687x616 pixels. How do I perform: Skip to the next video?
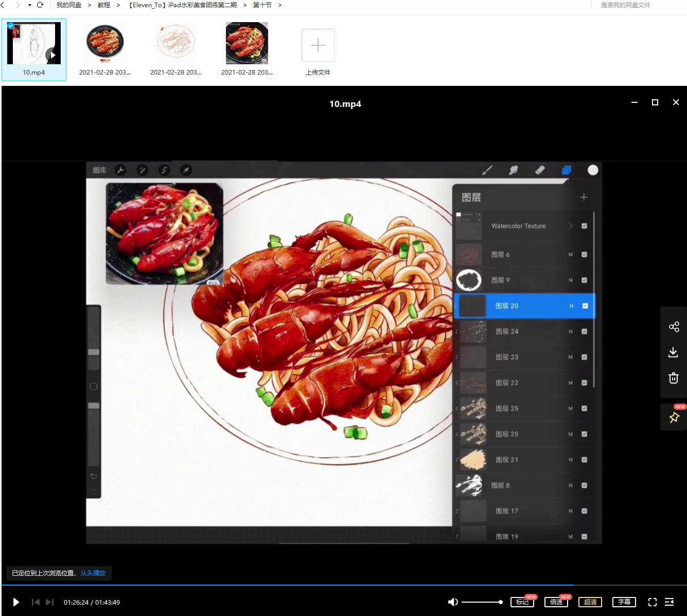tap(49, 602)
